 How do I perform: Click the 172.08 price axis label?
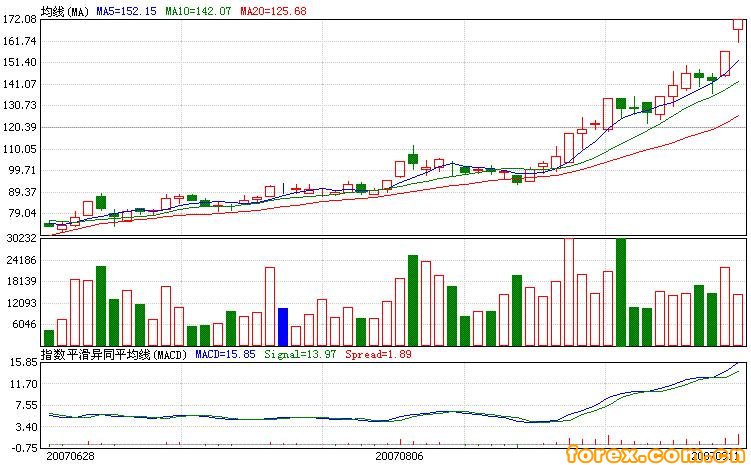(x=20, y=19)
